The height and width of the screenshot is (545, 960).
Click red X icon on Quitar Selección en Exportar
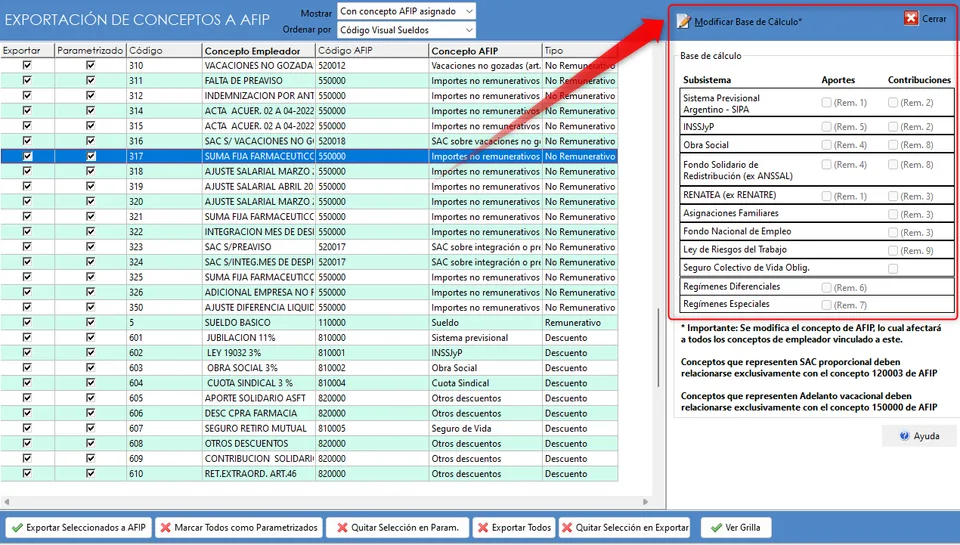(567, 527)
